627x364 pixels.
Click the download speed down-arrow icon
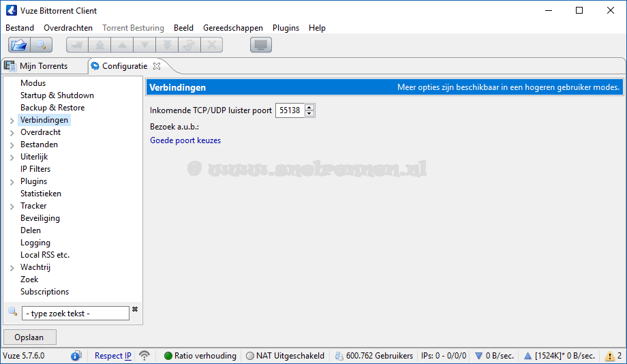[x=478, y=356]
